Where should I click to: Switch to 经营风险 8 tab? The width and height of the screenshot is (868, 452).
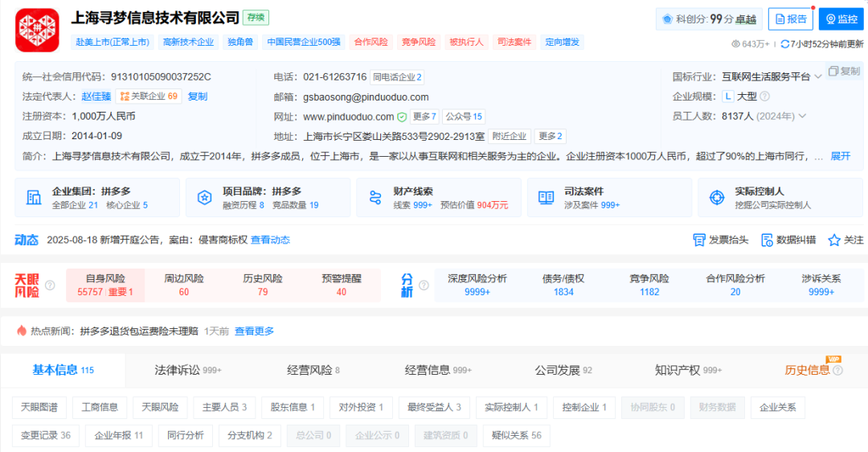(x=313, y=370)
